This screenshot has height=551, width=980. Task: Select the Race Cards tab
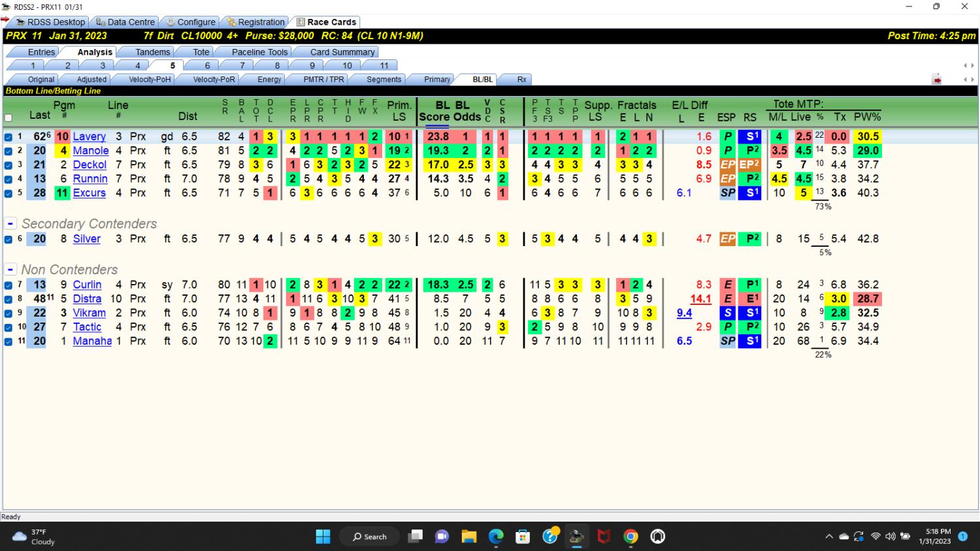[x=326, y=22]
